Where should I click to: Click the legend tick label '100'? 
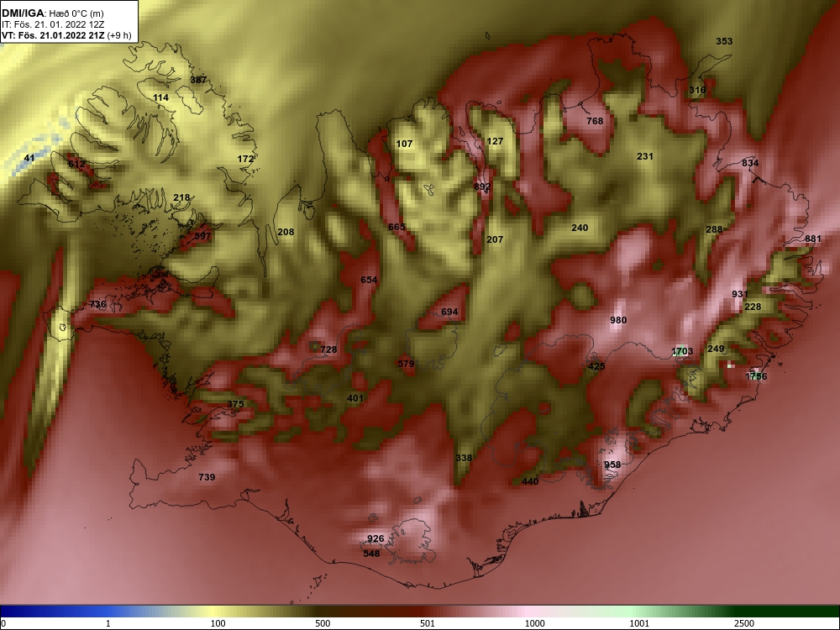click(218, 623)
